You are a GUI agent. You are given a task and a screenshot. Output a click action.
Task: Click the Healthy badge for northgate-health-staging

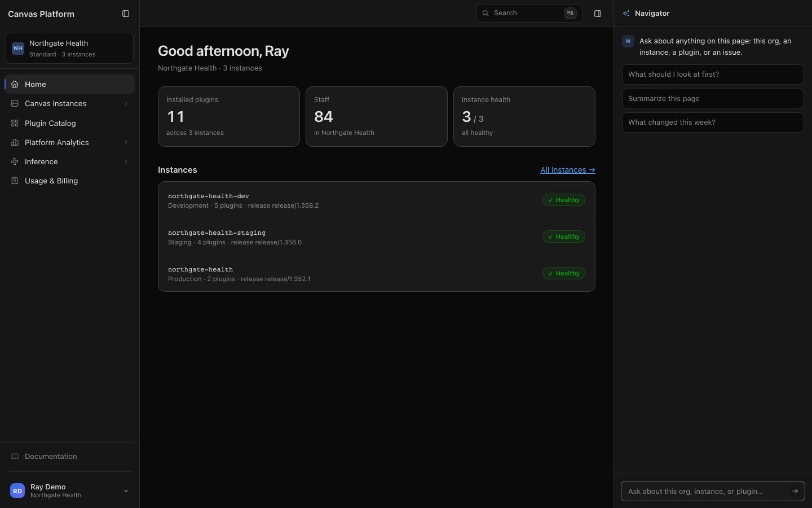click(x=564, y=237)
